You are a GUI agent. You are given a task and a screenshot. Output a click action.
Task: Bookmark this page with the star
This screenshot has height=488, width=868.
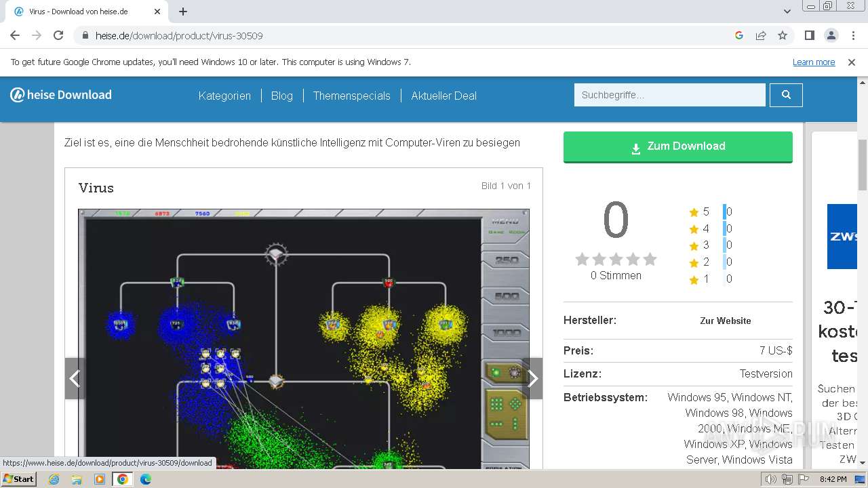click(x=783, y=35)
